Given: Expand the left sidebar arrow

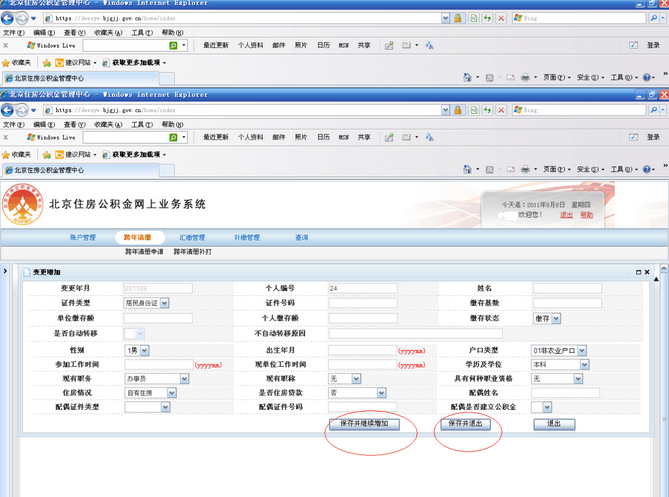Looking at the screenshot, I should click(5, 271).
